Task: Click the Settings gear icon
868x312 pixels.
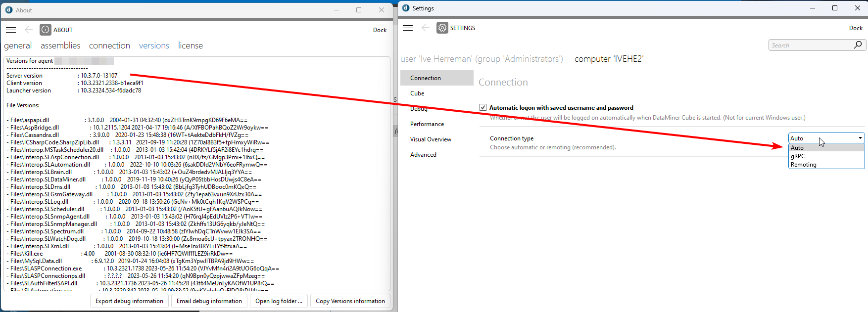Action: point(442,28)
